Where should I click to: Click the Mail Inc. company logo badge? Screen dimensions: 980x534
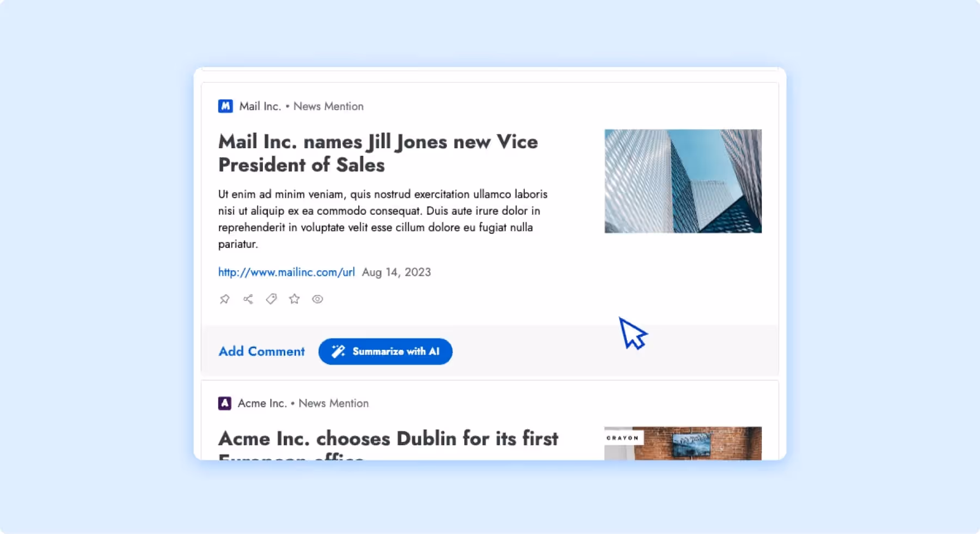[x=225, y=106]
